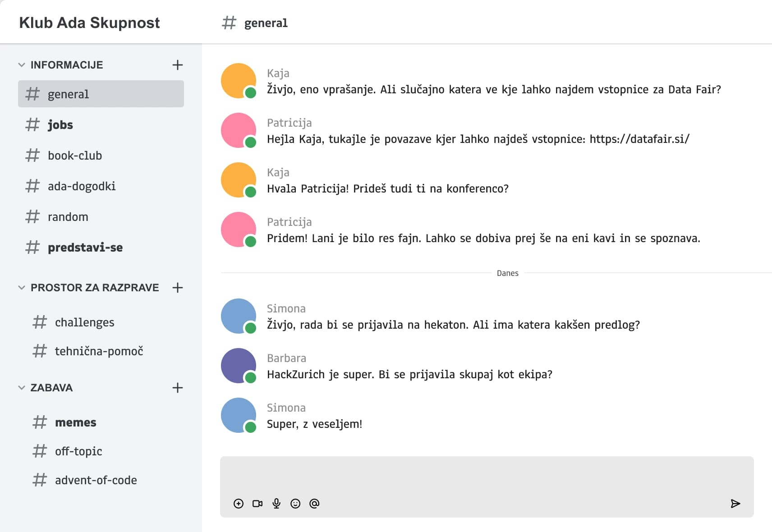Collapse the ZABAVA section
Image resolution: width=772 pixels, height=532 pixels.
coord(22,388)
